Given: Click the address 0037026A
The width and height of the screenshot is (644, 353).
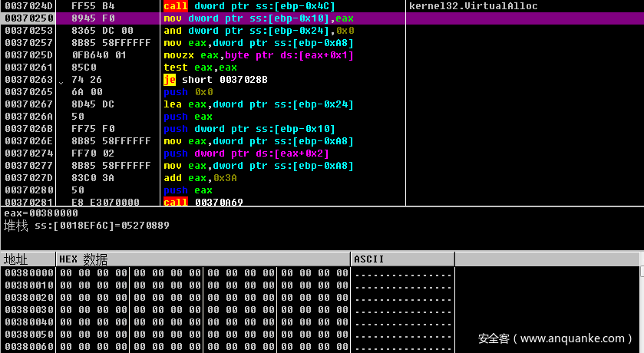Looking at the screenshot, I should 28,117.
